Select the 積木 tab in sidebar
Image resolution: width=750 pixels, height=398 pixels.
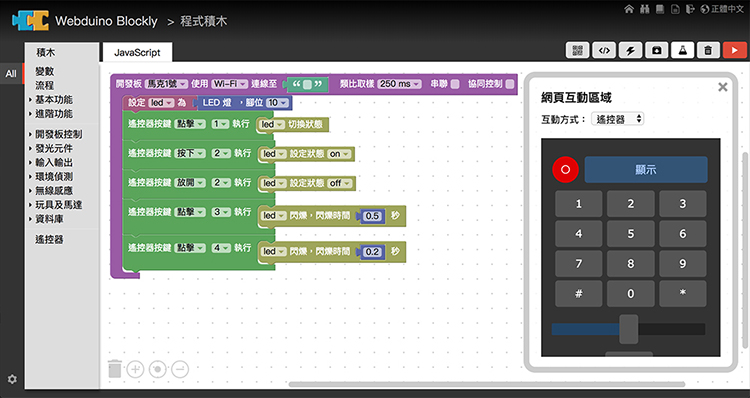click(46, 52)
